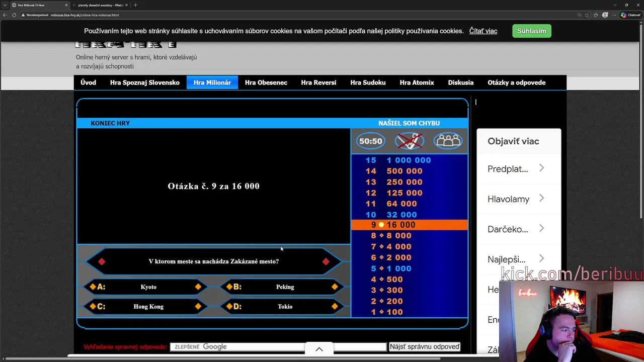Viewport: 644px width, 362px height.
Task: Open the Otázky a odpovede menu
Action: (516, 82)
